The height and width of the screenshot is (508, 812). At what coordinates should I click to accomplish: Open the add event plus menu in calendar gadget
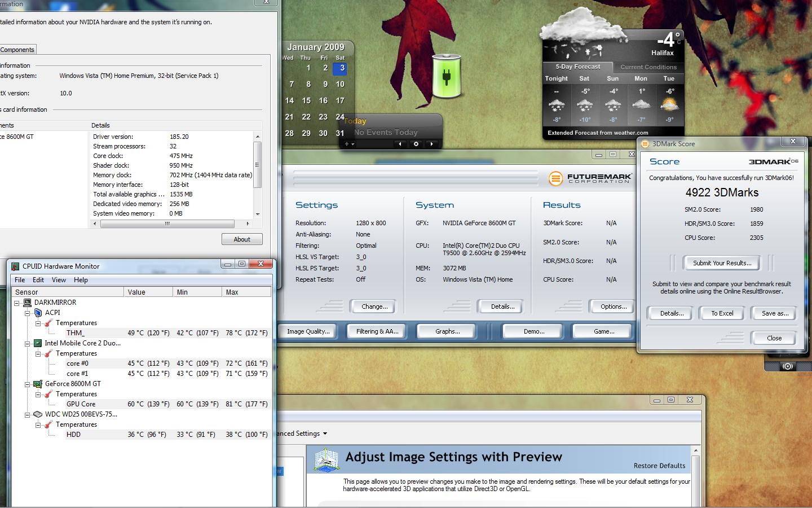pos(350,144)
